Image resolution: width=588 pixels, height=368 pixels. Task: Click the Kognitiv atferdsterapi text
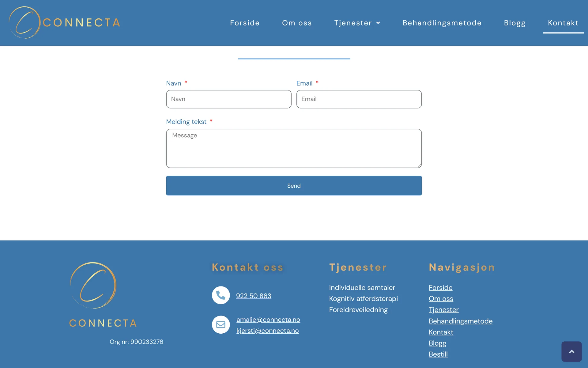click(x=364, y=299)
